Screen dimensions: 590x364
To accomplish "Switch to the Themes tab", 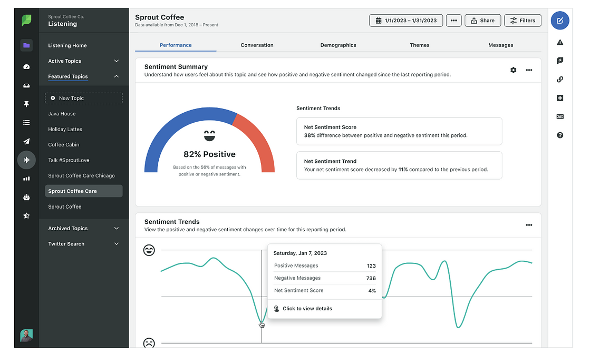I will click(420, 45).
